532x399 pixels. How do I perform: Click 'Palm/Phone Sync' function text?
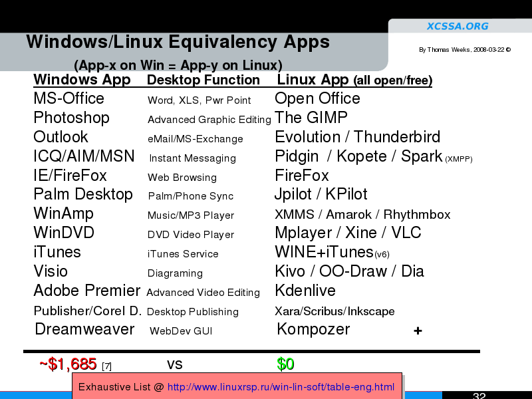(x=191, y=196)
